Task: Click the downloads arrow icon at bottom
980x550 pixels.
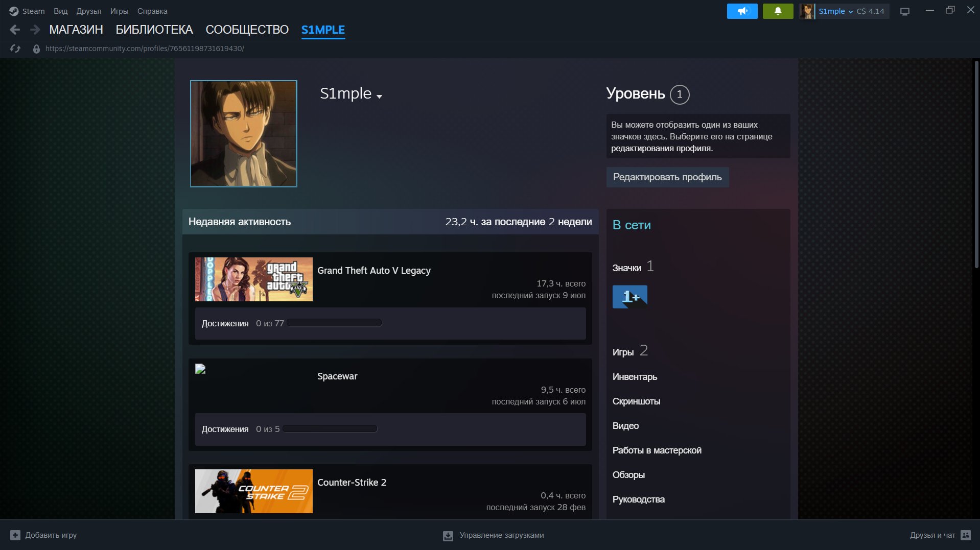Action: tap(448, 536)
